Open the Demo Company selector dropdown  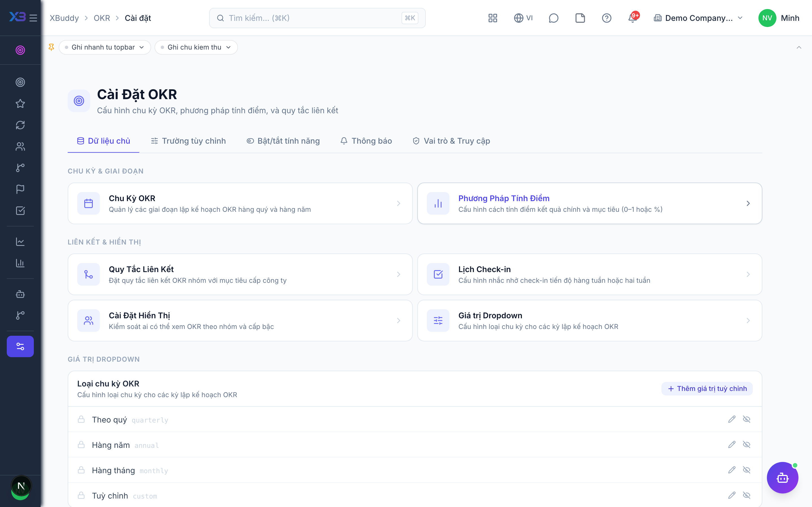click(x=698, y=18)
